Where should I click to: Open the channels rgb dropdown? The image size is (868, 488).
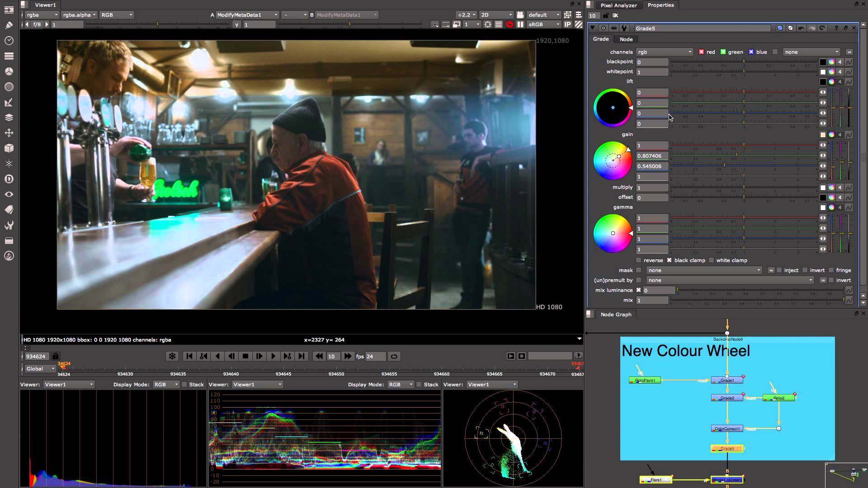(x=664, y=52)
